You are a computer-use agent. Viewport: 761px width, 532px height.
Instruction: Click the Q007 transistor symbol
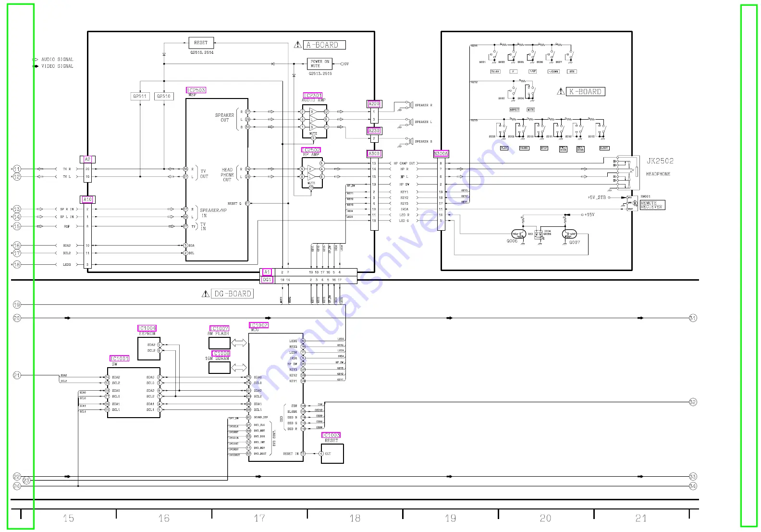pos(569,234)
